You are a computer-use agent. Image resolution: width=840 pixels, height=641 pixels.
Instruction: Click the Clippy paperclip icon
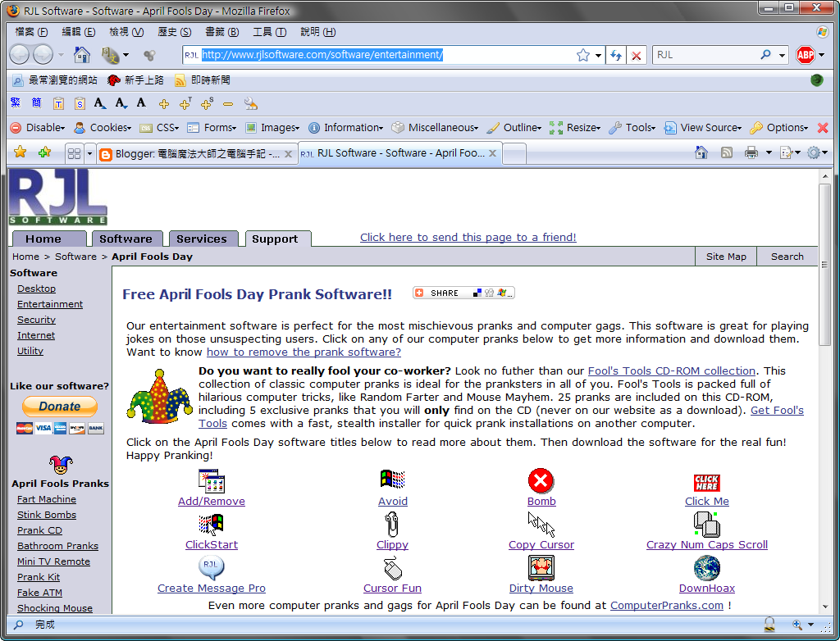pyautogui.click(x=392, y=525)
